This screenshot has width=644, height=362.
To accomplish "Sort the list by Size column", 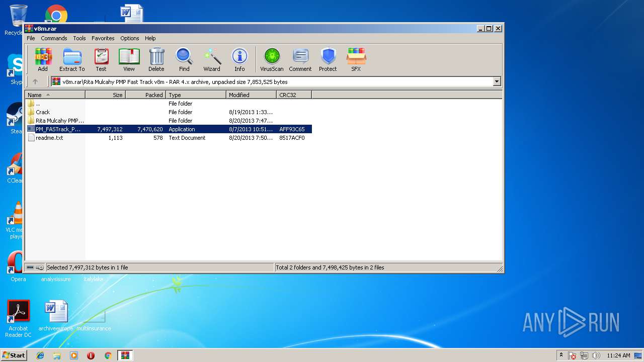I will pos(105,95).
